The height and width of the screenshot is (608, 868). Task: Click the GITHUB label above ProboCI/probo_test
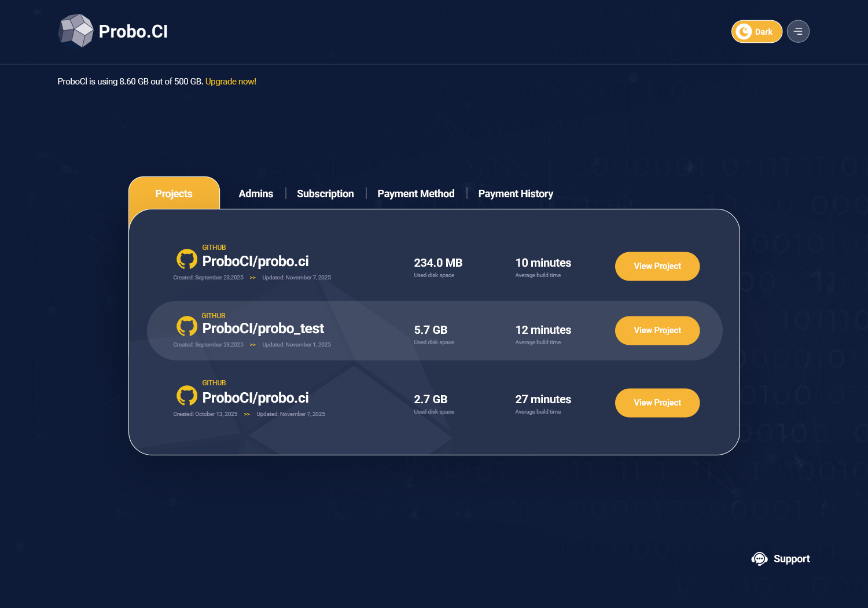click(x=214, y=316)
